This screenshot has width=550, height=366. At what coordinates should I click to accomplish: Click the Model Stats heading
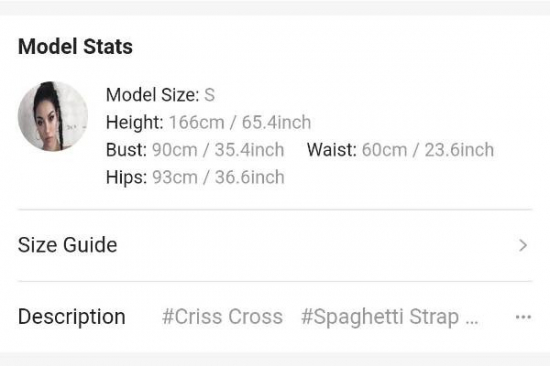(x=75, y=46)
